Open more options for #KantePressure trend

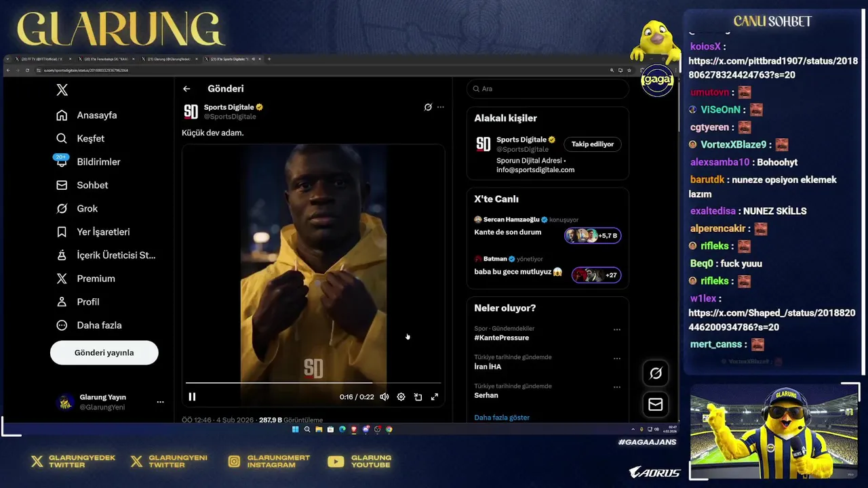(617, 329)
